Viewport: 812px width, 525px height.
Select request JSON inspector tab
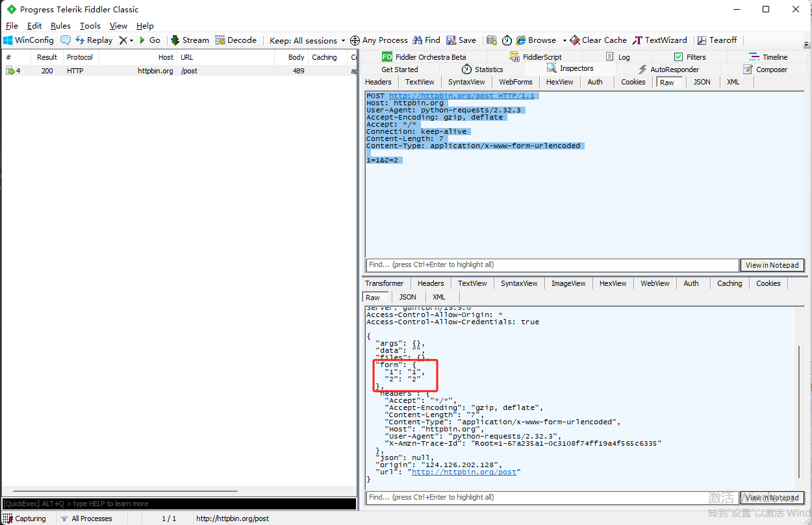pos(702,82)
